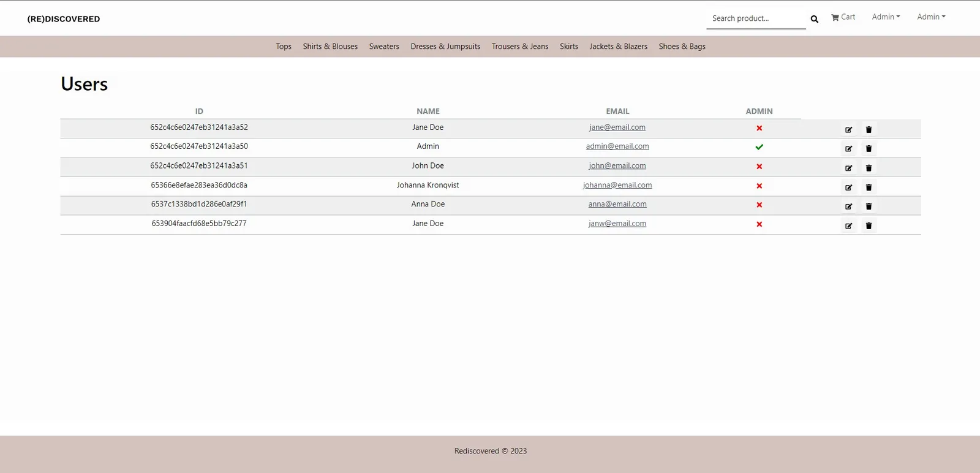Go to Shoes & Bags
The height and width of the screenshot is (473, 980).
(x=682, y=47)
